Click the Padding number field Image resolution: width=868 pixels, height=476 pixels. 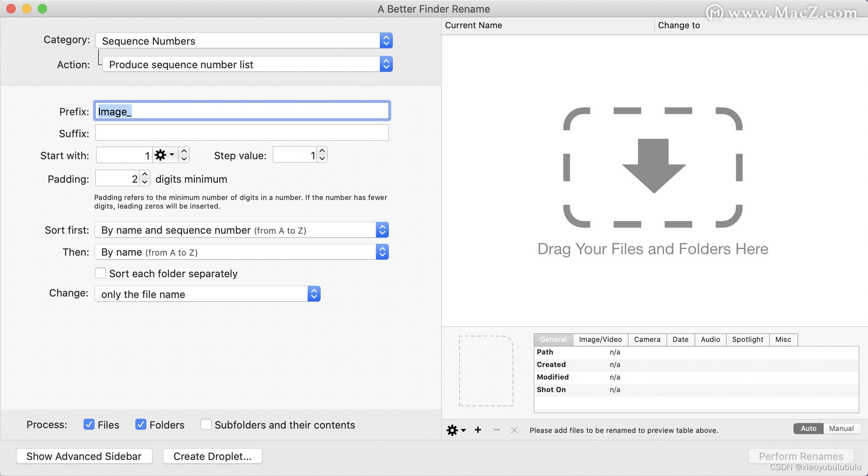(118, 178)
